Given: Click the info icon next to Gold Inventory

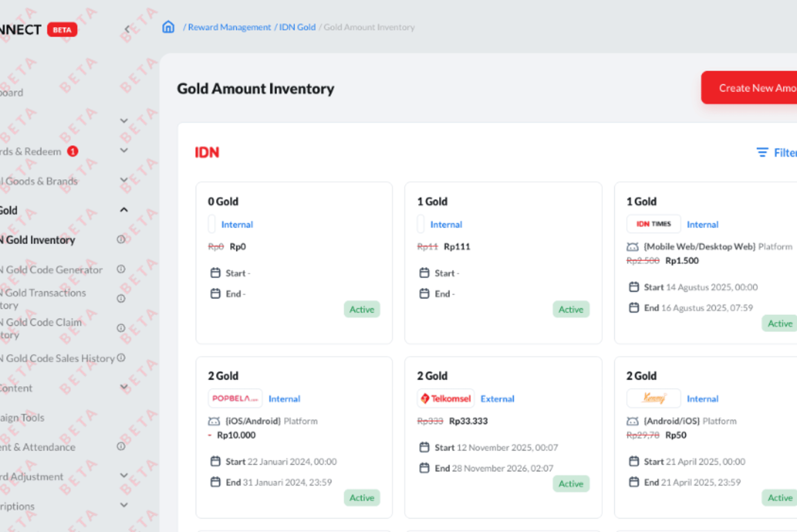Looking at the screenshot, I should coord(121,240).
